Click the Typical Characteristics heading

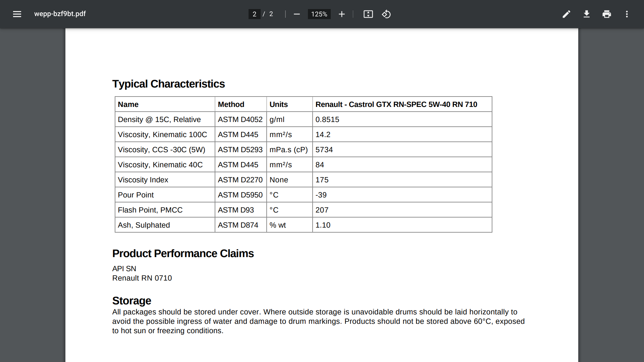[x=168, y=84]
